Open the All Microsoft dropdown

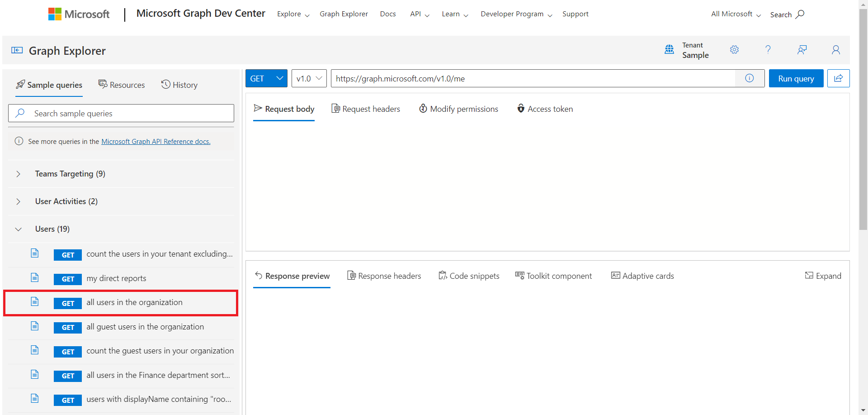pos(736,14)
